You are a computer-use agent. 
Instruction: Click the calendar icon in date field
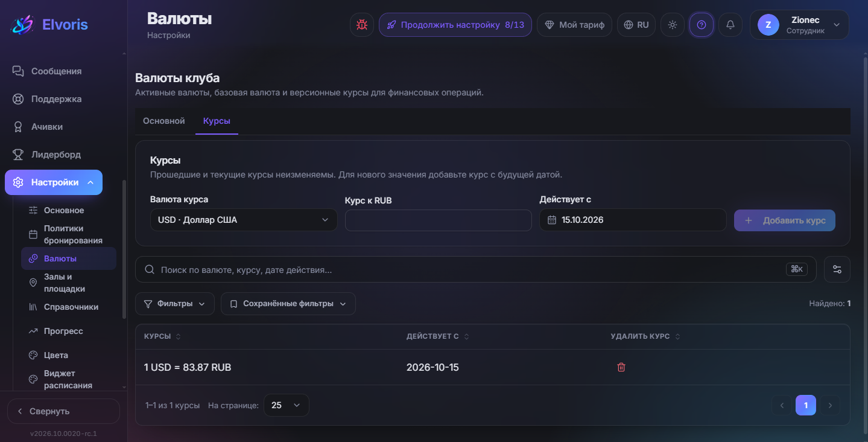pyautogui.click(x=551, y=220)
